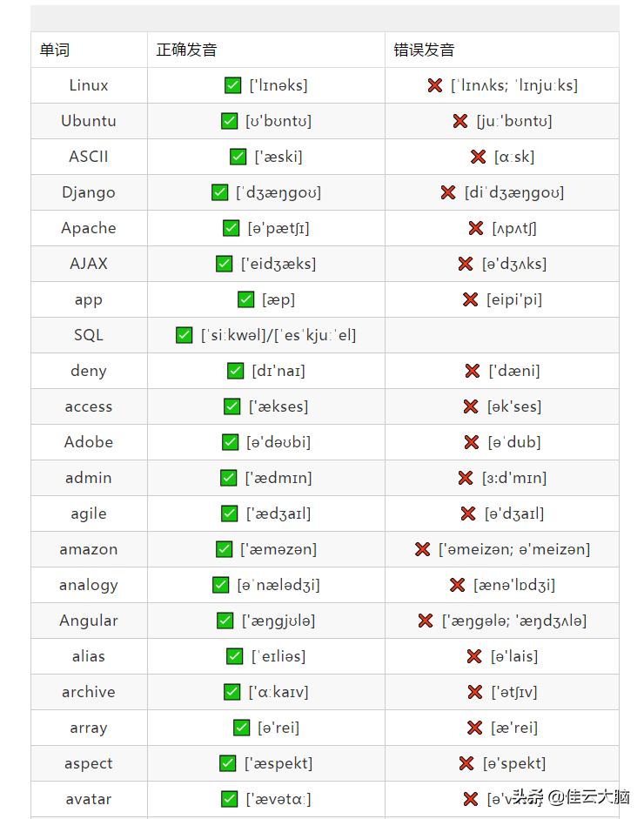Click the red X in the Apache row
Viewport: 644px width, 819px height.
pos(476,228)
